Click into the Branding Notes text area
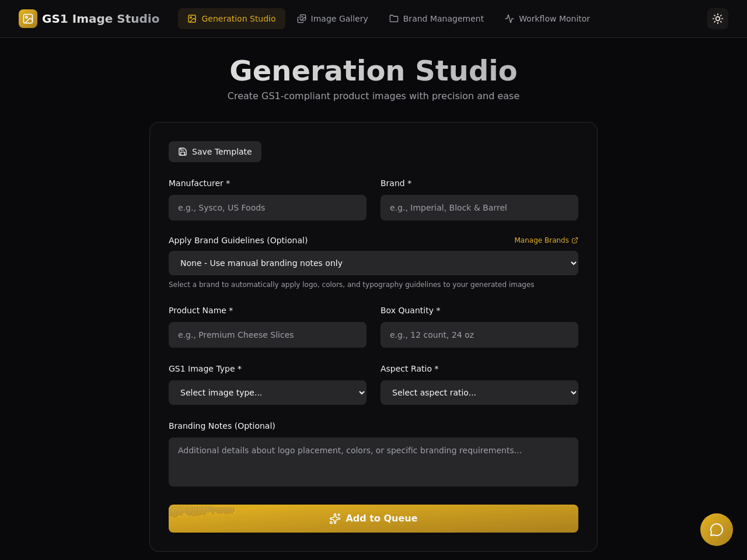The height and width of the screenshot is (560, 747). tap(373, 462)
